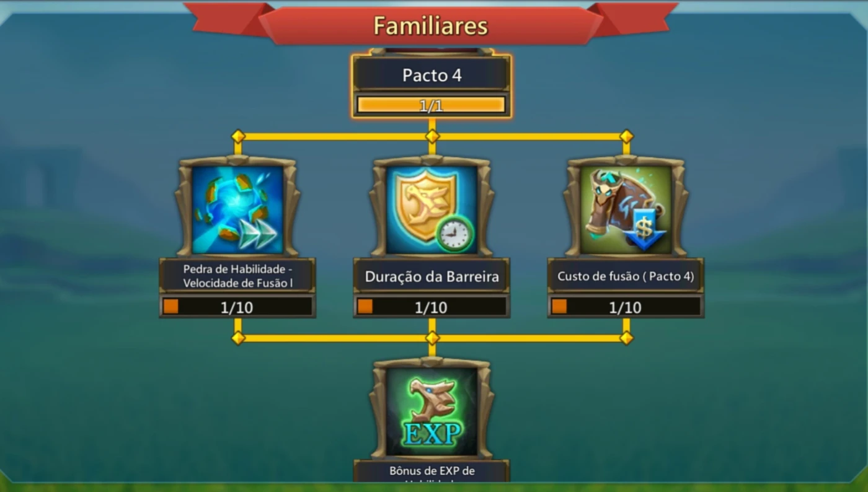
Task: Click the 1/10 progress bar under Duração da Barreira
Action: click(432, 307)
